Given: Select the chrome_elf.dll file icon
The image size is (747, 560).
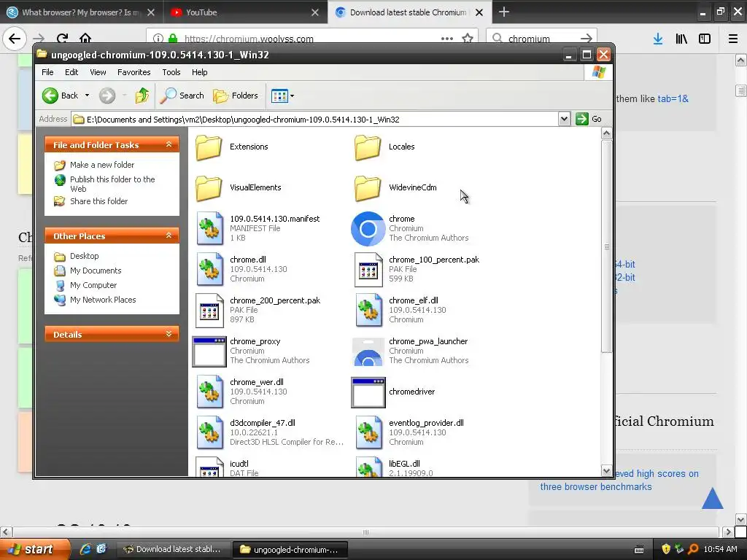Looking at the screenshot, I should pyautogui.click(x=368, y=311).
